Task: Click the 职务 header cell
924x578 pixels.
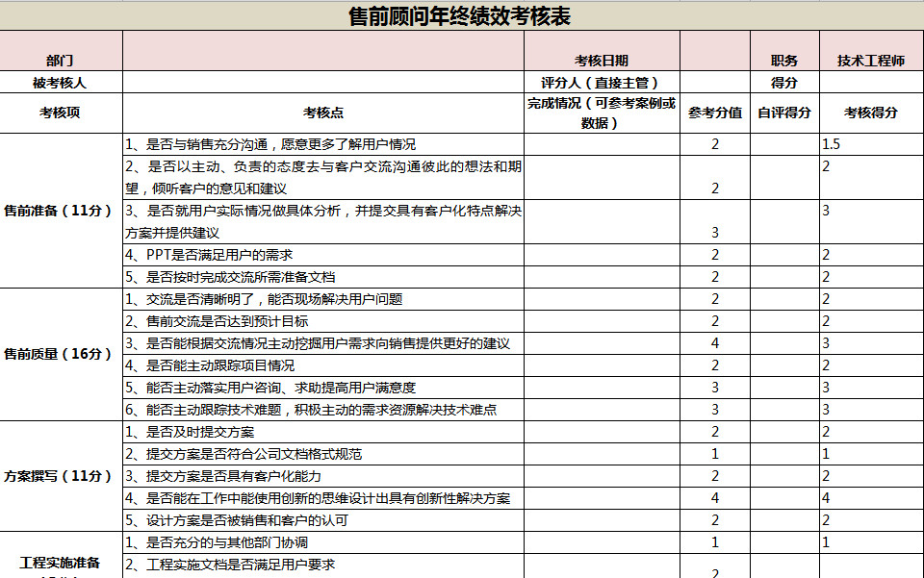Action: point(783,56)
